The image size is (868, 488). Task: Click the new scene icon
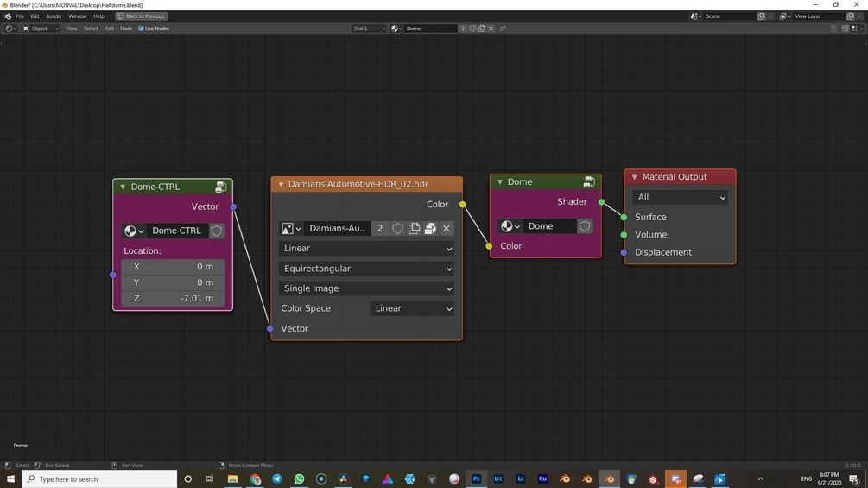(761, 16)
